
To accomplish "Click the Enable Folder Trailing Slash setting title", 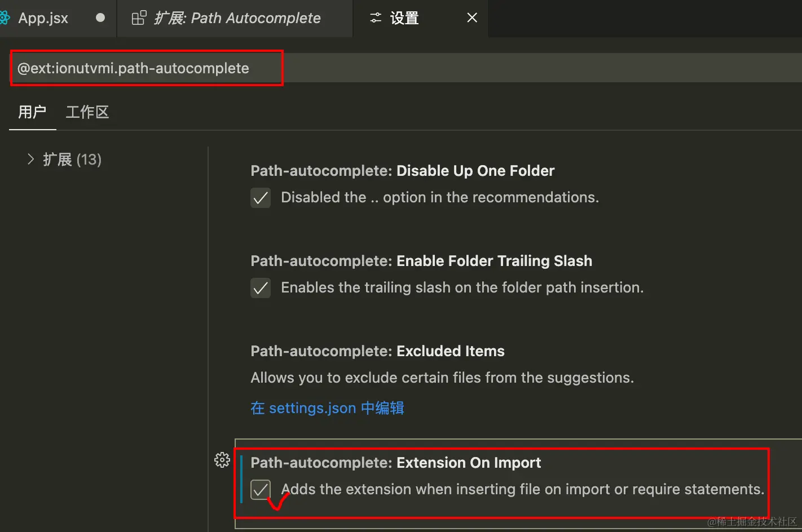I will click(x=421, y=261).
